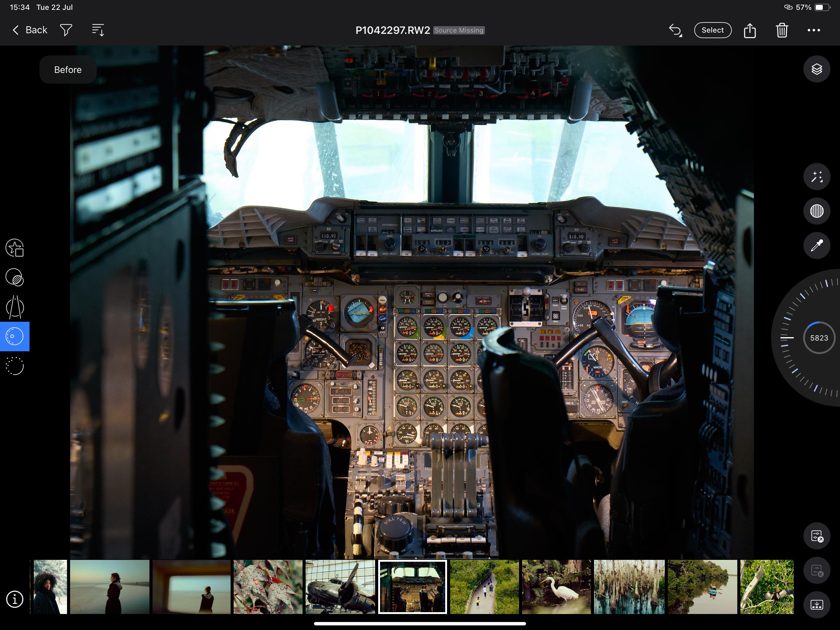Tap the 15:34 clock in status bar
This screenshot has height=630, width=840.
20,7
